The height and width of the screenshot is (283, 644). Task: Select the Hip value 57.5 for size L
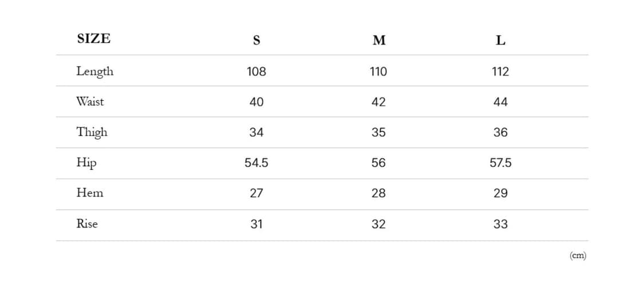pyautogui.click(x=500, y=163)
